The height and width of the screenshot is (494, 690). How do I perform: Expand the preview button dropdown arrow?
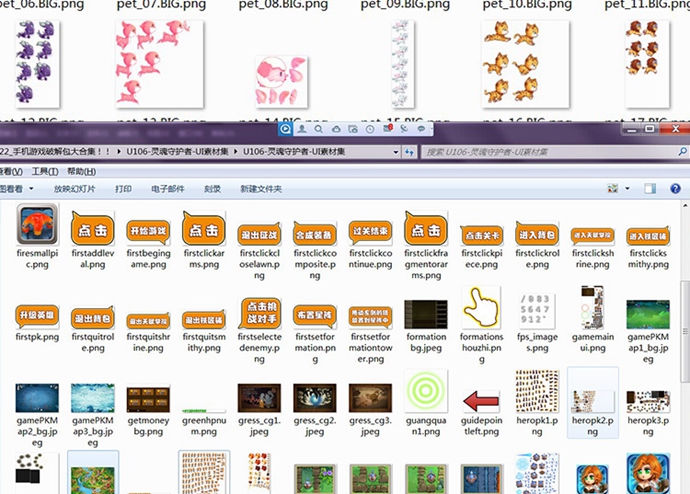(31, 189)
